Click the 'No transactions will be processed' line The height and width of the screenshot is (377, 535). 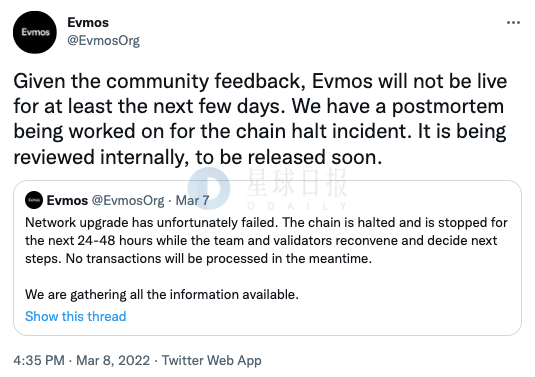click(x=198, y=259)
